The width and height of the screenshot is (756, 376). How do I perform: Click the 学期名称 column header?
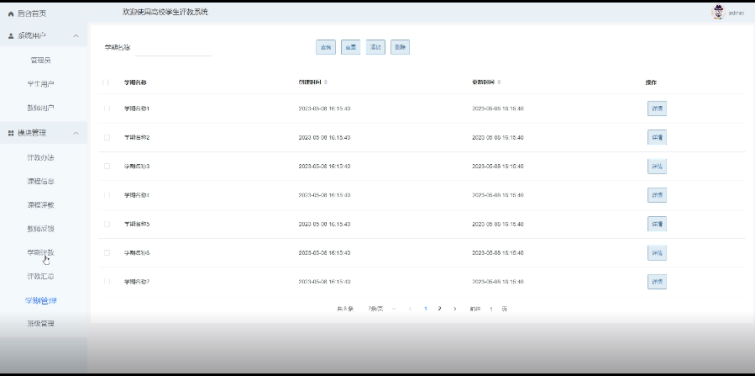click(135, 82)
